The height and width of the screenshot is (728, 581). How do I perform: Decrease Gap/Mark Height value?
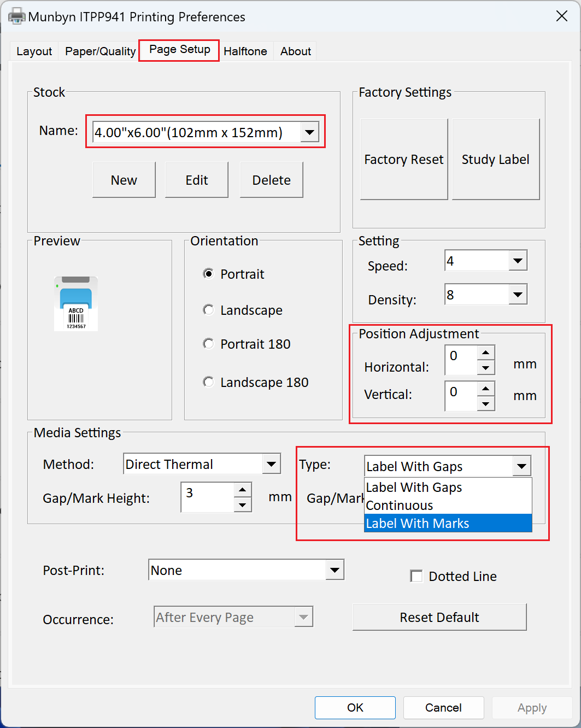pos(243,505)
